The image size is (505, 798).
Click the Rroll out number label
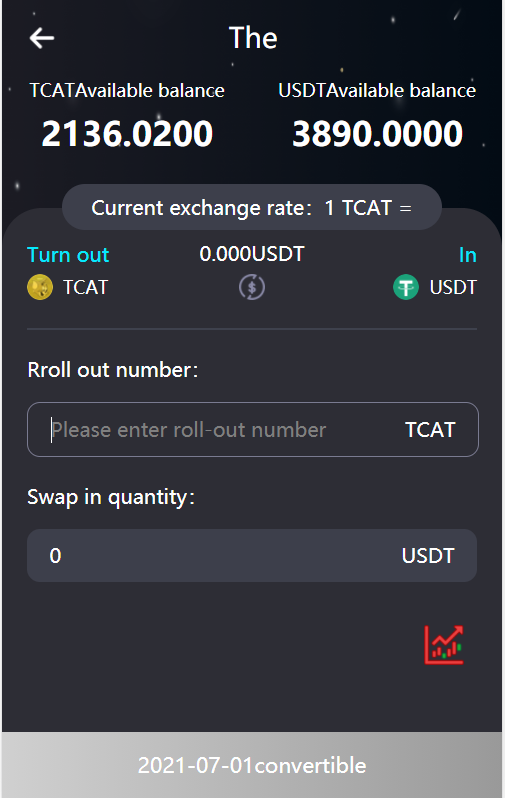point(113,370)
